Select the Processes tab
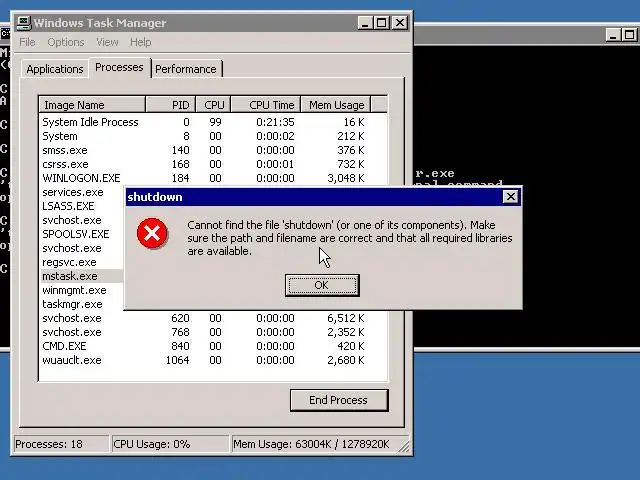This screenshot has height=480, width=640. tap(119, 67)
